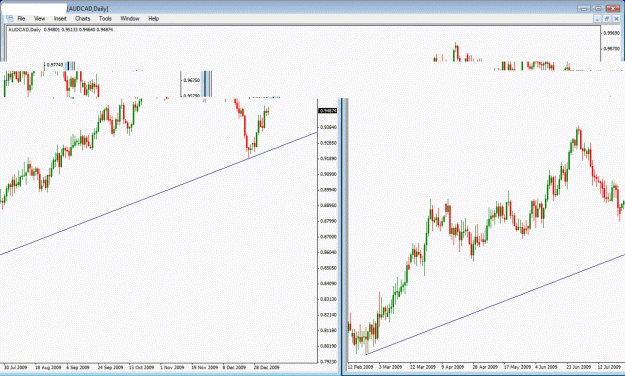This screenshot has width=625, height=376.
Task: Close the main application window
Action: 613,8
